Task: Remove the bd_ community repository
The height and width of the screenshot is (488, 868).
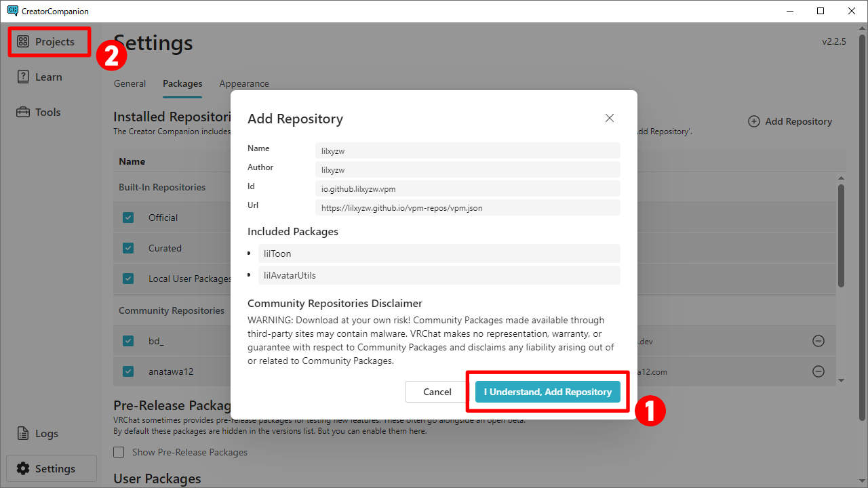Action: point(818,341)
